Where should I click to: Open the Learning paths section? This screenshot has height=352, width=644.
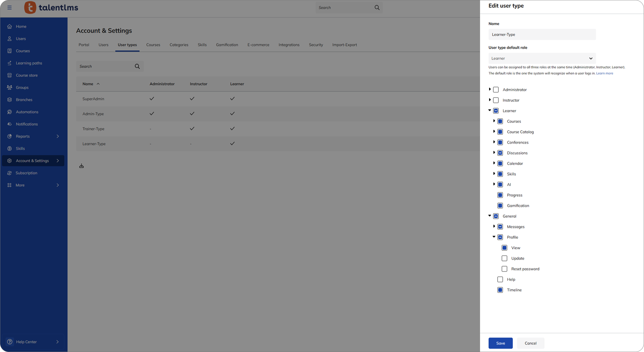(x=29, y=63)
